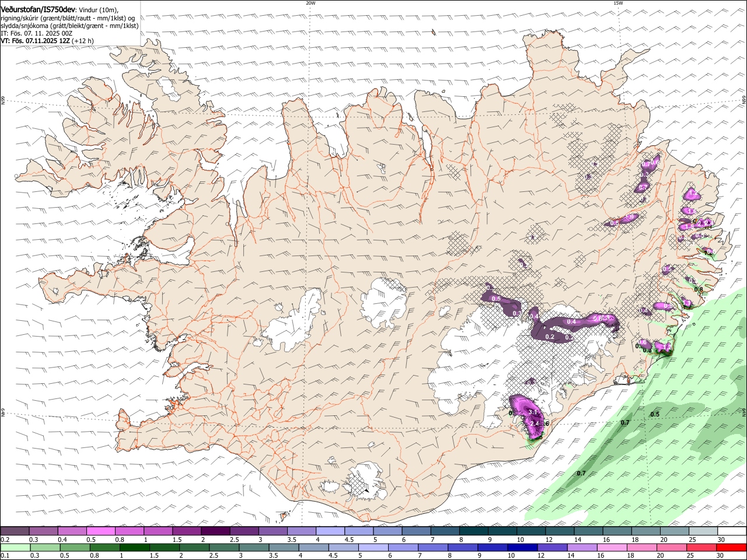Viewport: 747px width, 560px height.
Task: Pick the dark navy 10 swatch in the rain scale
Action: 521,547
